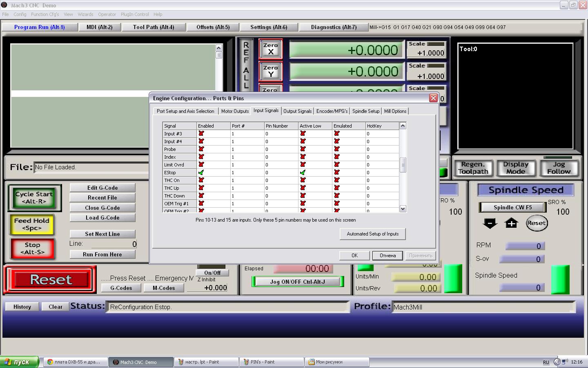Toggle Emulated for Limit Ovrd

[336, 165]
